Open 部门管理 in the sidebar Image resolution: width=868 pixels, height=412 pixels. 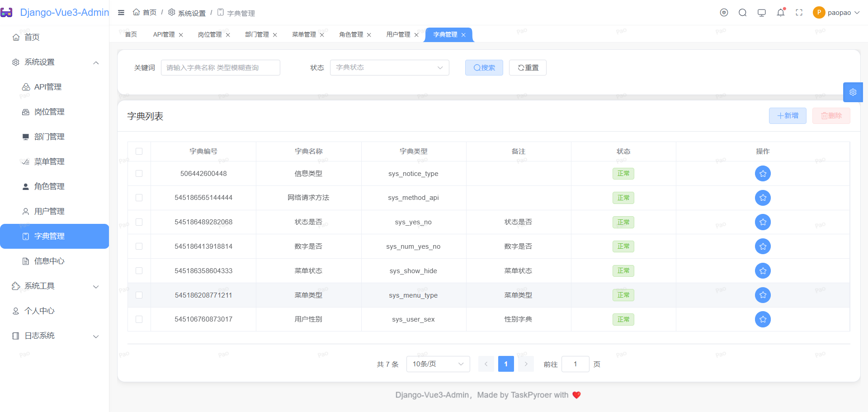click(54, 137)
